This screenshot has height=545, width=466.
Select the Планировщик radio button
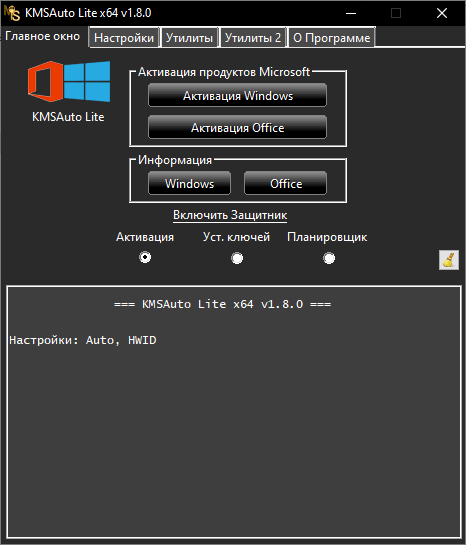tap(329, 258)
